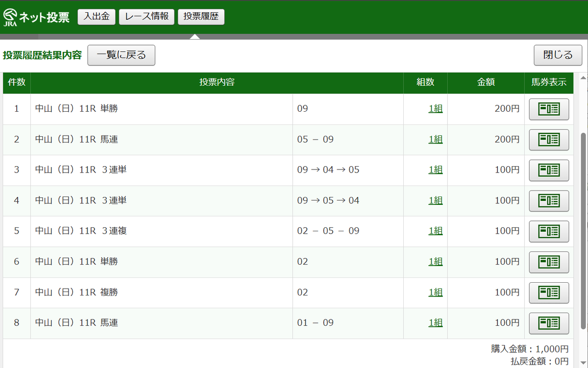The width and height of the screenshot is (588, 368).
Task: Select text 中山（日）11R 複勝
Action: pos(76,293)
